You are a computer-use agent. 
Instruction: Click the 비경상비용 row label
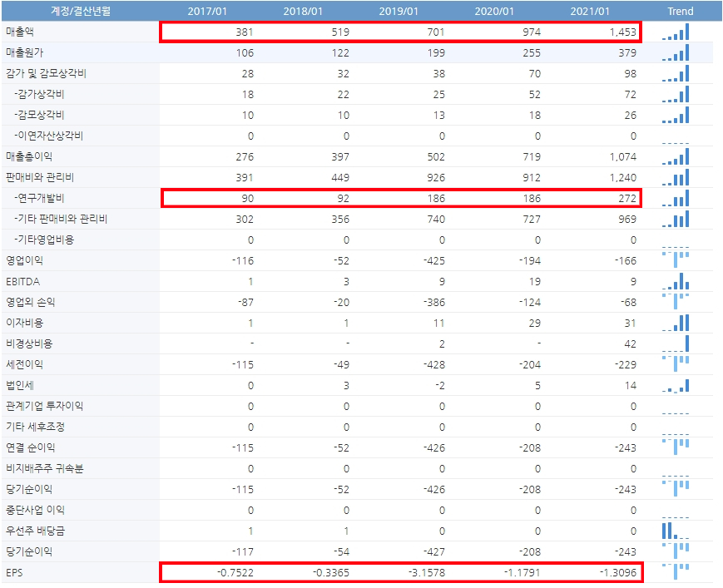pos(29,343)
